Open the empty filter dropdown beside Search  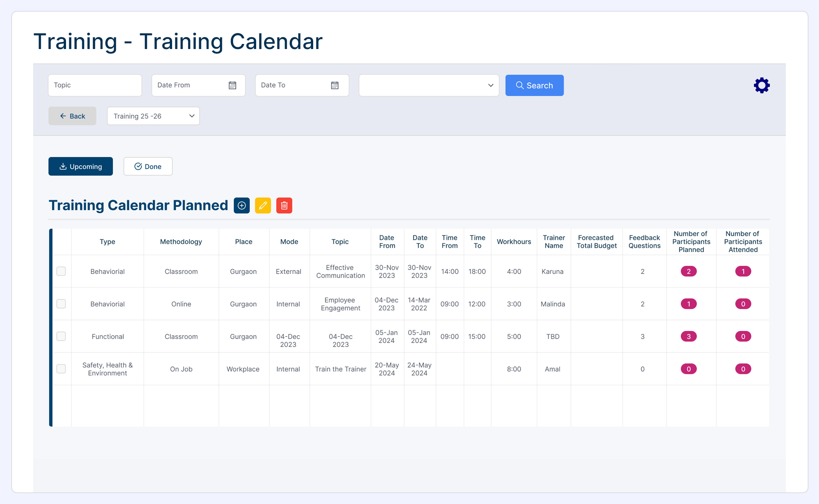pyautogui.click(x=429, y=85)
